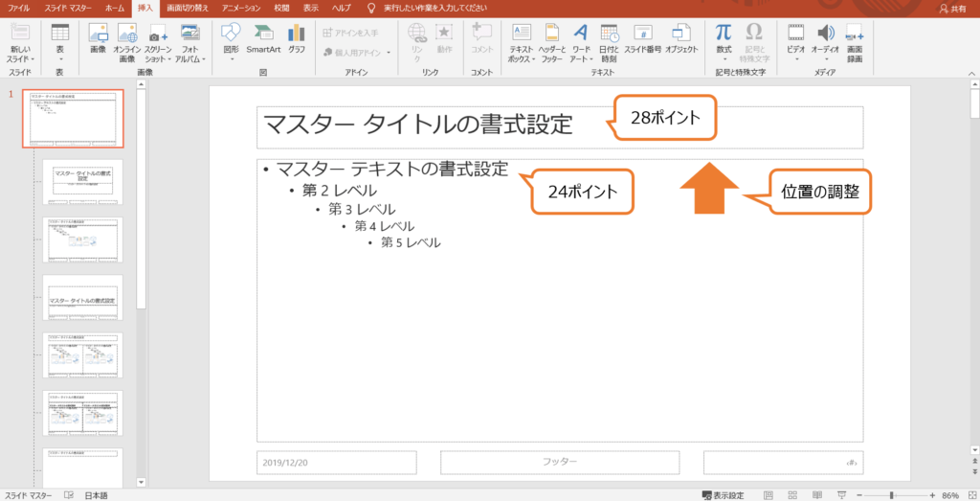Select slide master thumbnail number 1
980x501 pixels.
pos(73,118)
